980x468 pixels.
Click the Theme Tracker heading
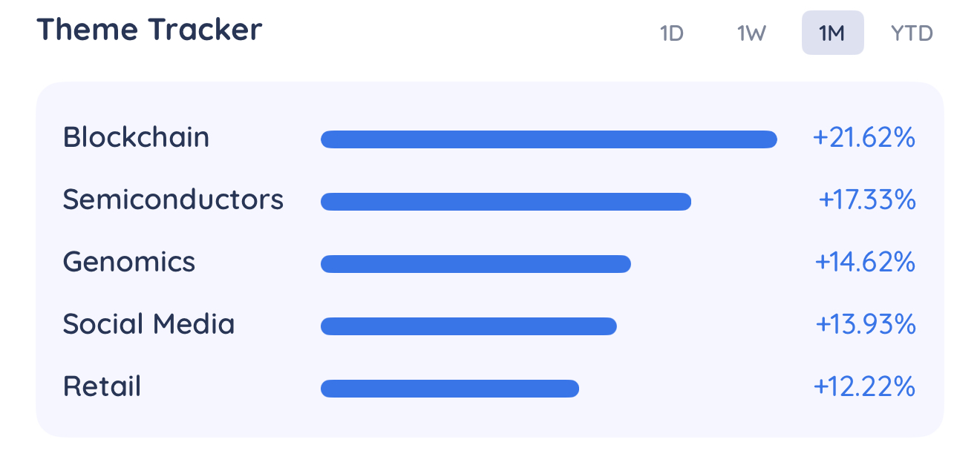coord(149,30)
